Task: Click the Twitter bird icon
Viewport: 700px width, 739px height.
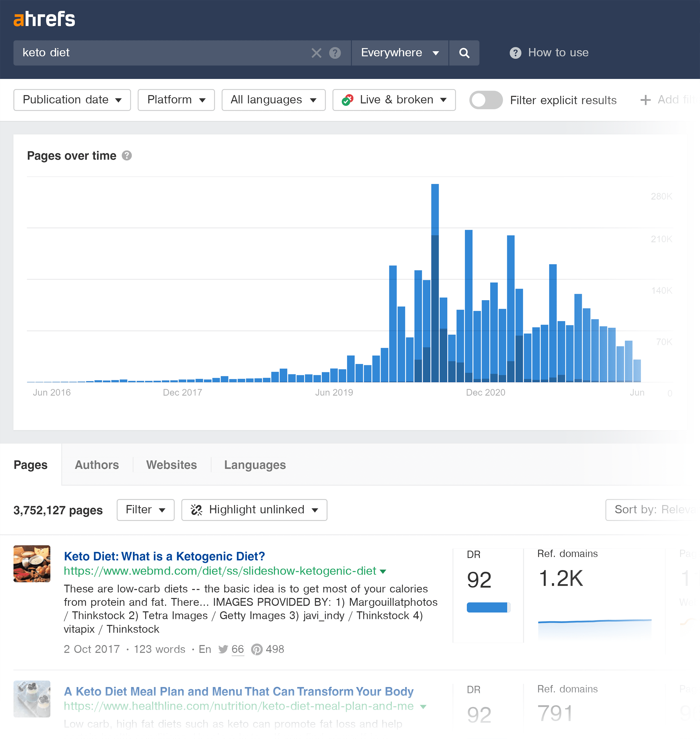Action: pyautogui.click(x=223, y=649)
